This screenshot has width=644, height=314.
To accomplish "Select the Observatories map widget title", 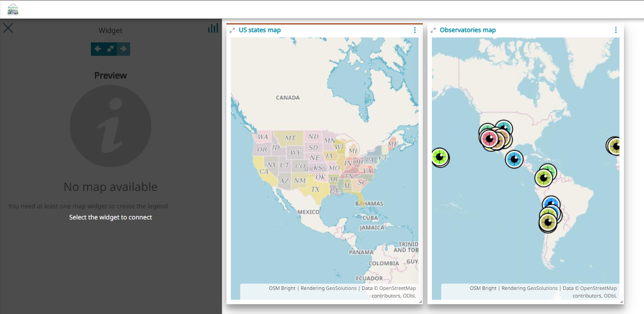I will click(468, 30).
